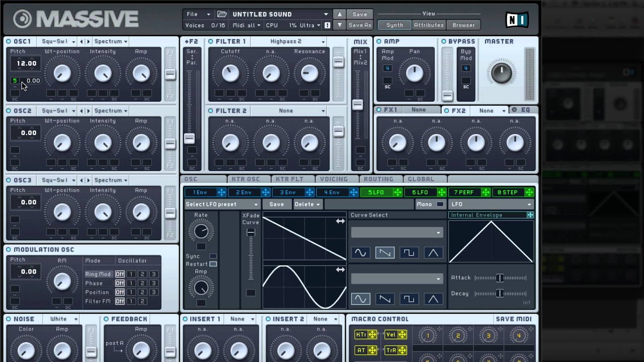Select the sawtooth curve in the upper Curve Select row
This screenshot has height=362, width=644.
tap(385, 253)
